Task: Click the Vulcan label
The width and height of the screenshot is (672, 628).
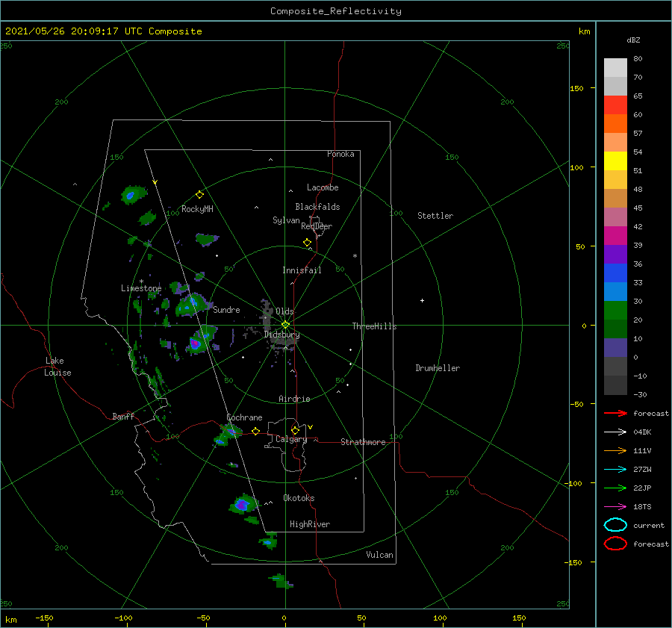Action: click(379, 555)
